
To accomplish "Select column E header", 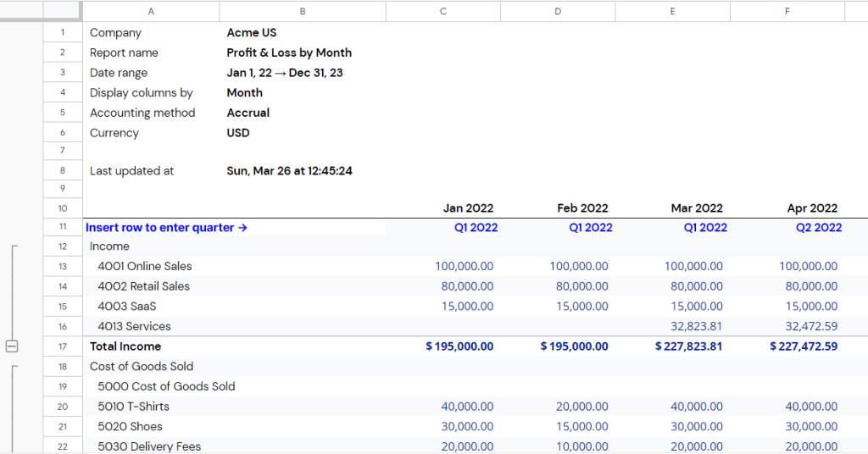I will (672, 11).
